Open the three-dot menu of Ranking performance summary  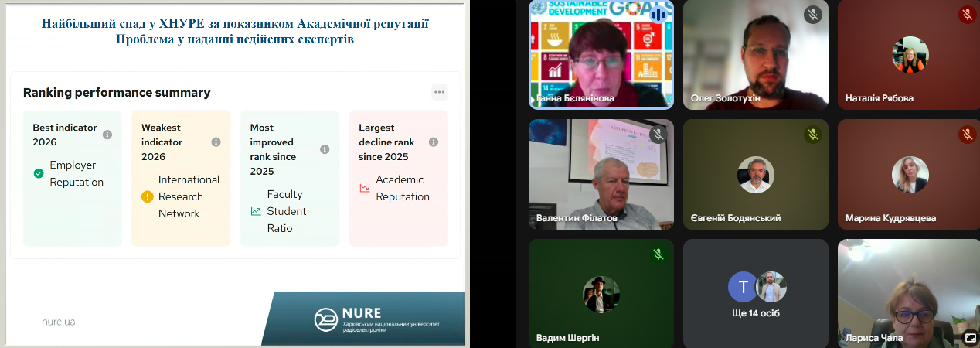point(439,92)
